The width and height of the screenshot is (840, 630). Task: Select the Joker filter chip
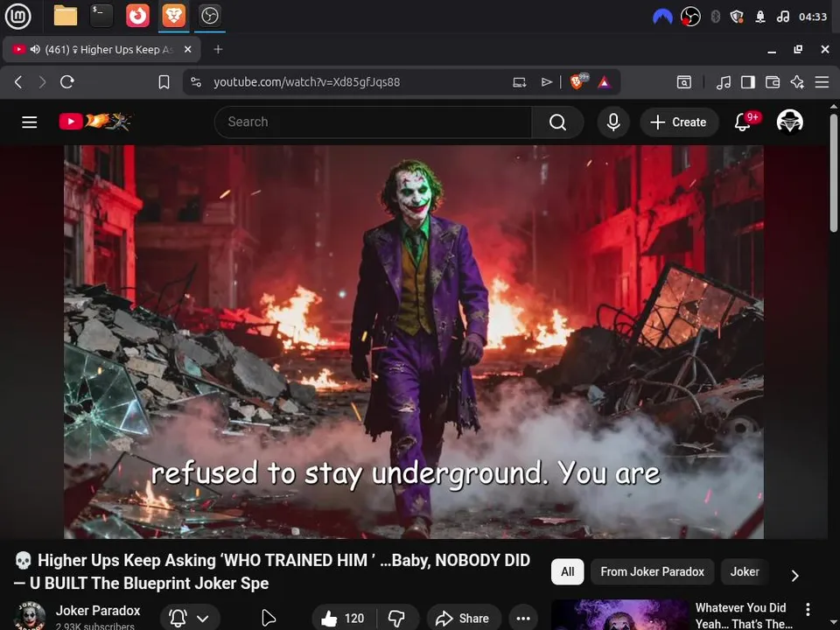745,571
